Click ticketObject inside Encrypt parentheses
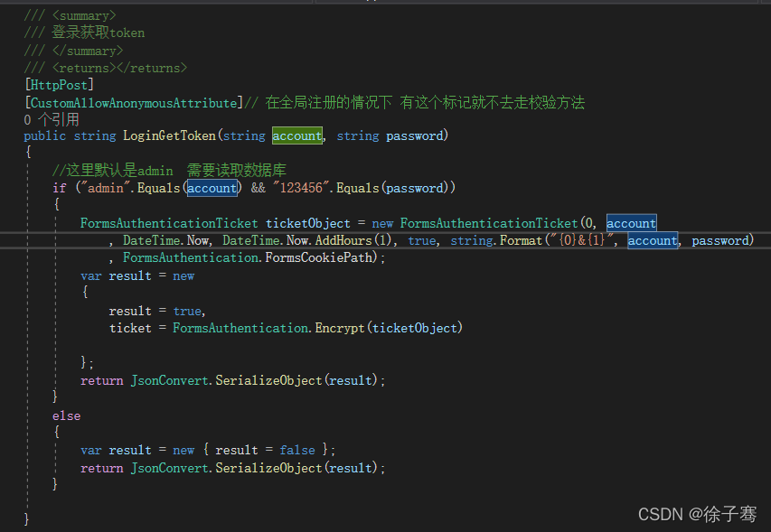The image size is (771, 532). coord(415,328)
